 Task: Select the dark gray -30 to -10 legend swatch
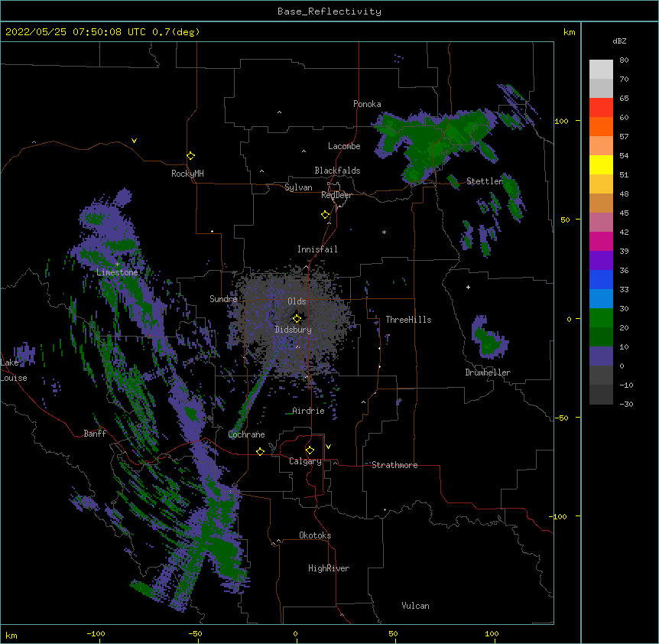(601, 395)
